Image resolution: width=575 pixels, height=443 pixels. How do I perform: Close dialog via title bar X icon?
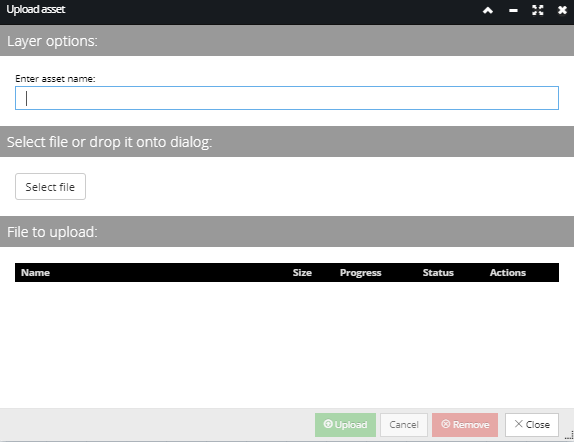[x=562, y=10]
